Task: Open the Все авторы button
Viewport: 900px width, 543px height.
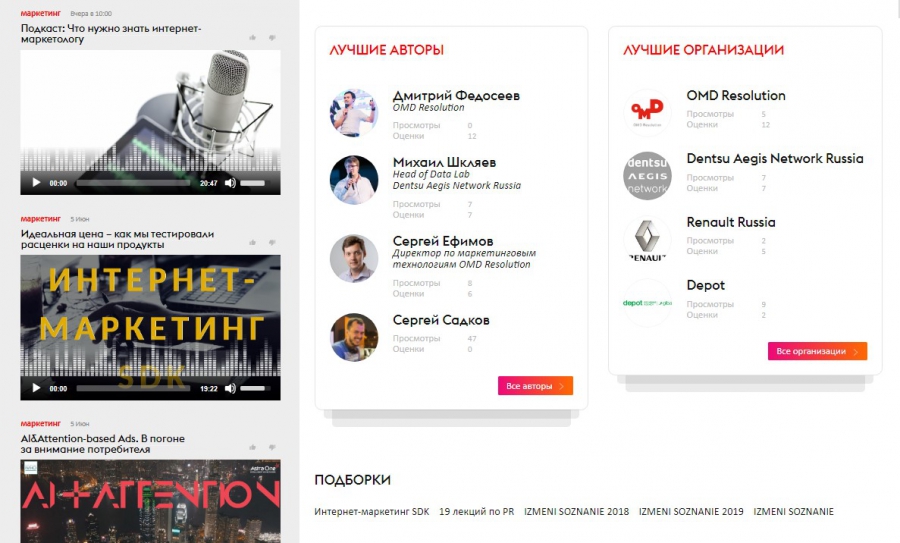Action: 535,386
